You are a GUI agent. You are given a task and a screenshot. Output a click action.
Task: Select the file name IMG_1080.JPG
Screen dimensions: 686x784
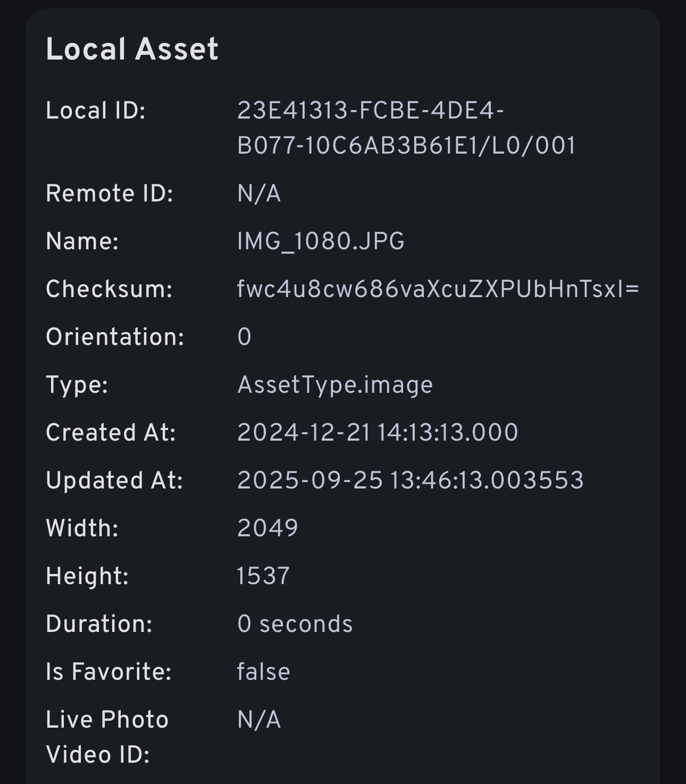321,241
